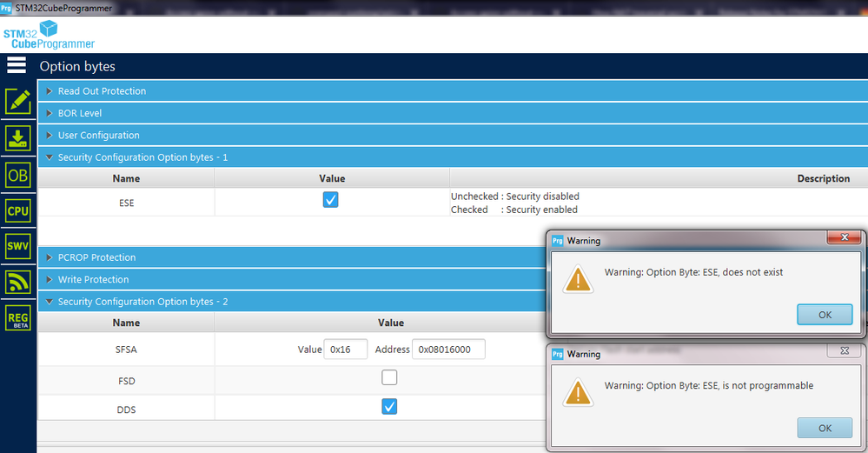Open the hamburger menu

17,65
